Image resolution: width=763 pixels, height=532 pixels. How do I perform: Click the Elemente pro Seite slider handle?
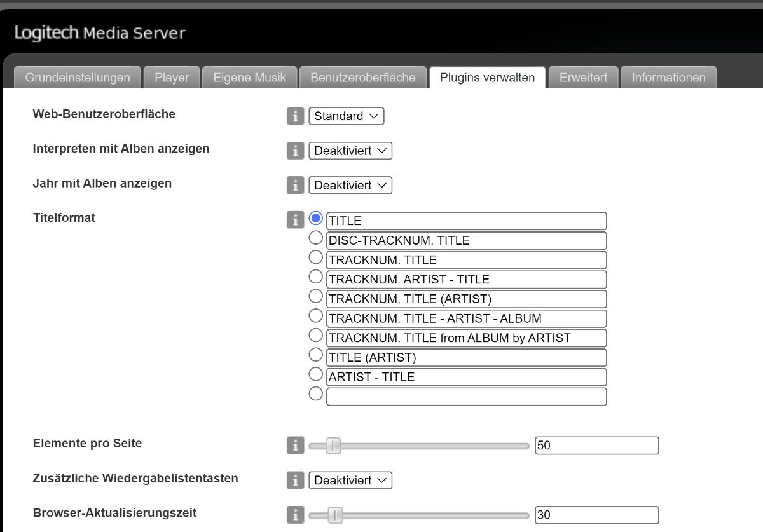(x=333, y=446)
